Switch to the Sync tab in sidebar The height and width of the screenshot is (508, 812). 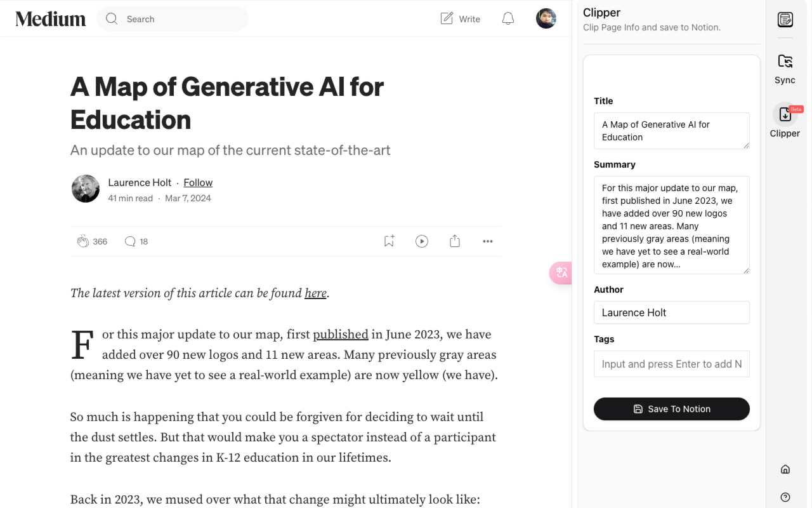coord(785,69)
